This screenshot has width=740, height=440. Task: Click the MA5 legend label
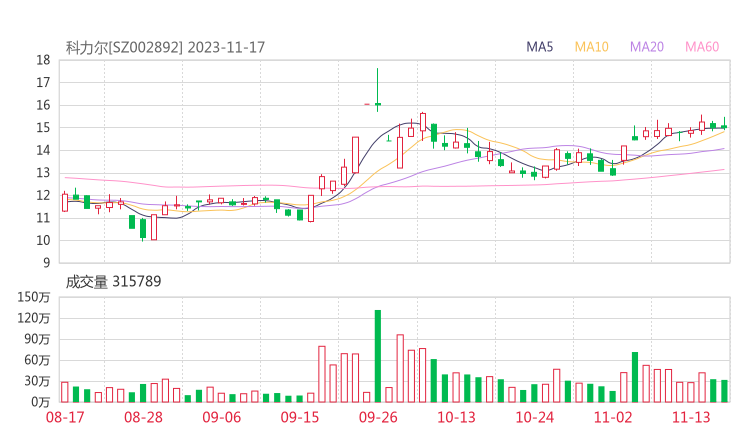(539, 47)
